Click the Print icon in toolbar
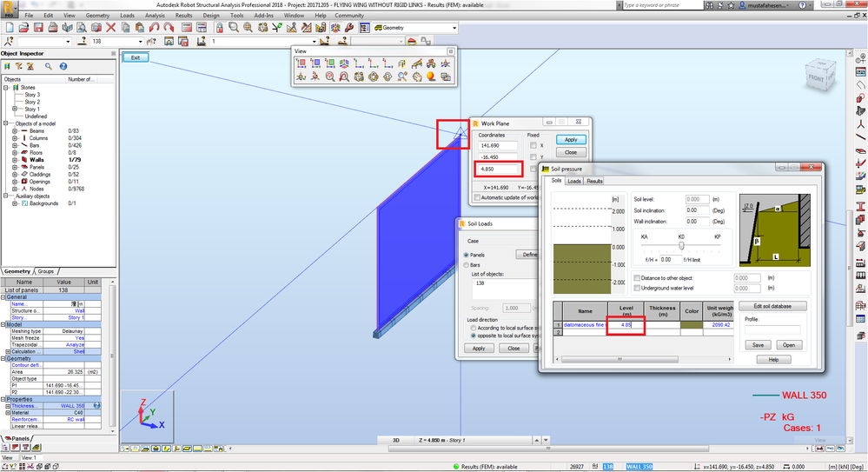868x472 pixels. (x=53, y=27)
